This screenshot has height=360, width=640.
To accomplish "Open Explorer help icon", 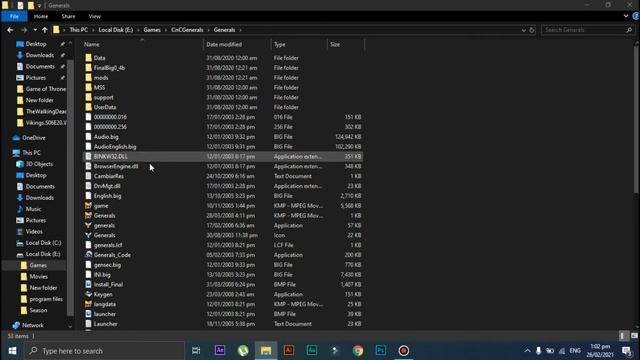I will coord(636,16).
